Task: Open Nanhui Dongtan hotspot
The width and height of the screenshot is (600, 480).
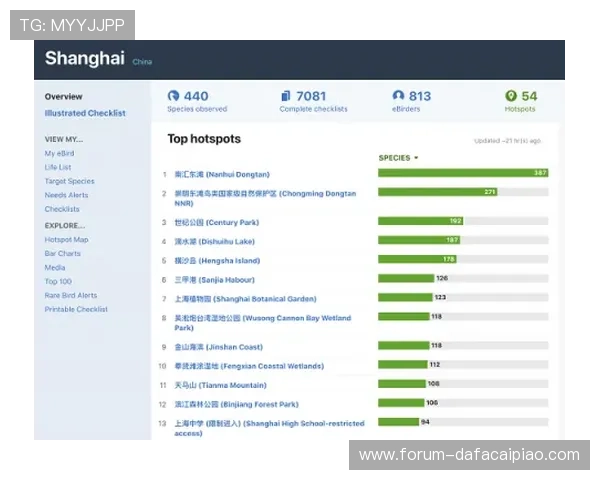Action: click(222, 175)
